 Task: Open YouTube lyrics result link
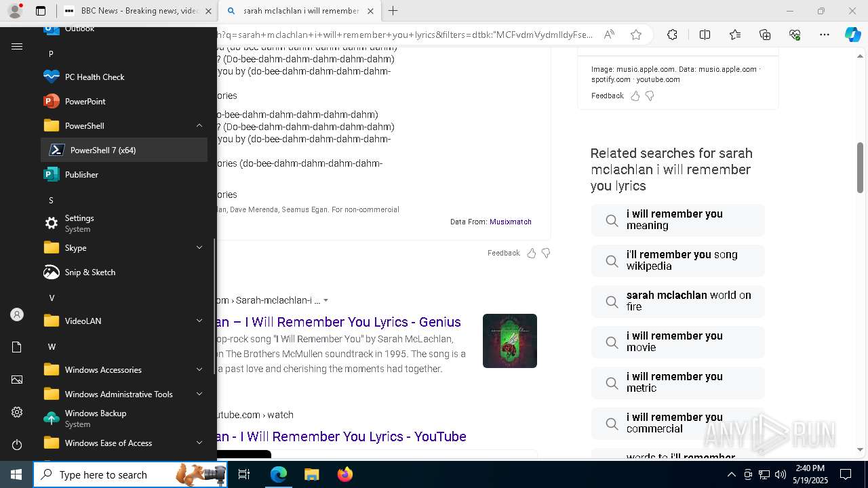coord(342,436)
